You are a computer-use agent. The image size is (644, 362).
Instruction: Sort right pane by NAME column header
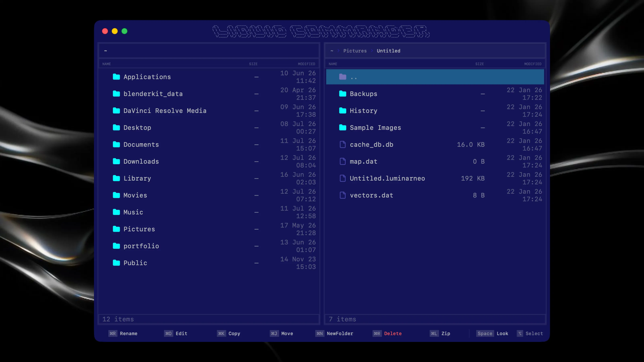[x=333, y=64]
